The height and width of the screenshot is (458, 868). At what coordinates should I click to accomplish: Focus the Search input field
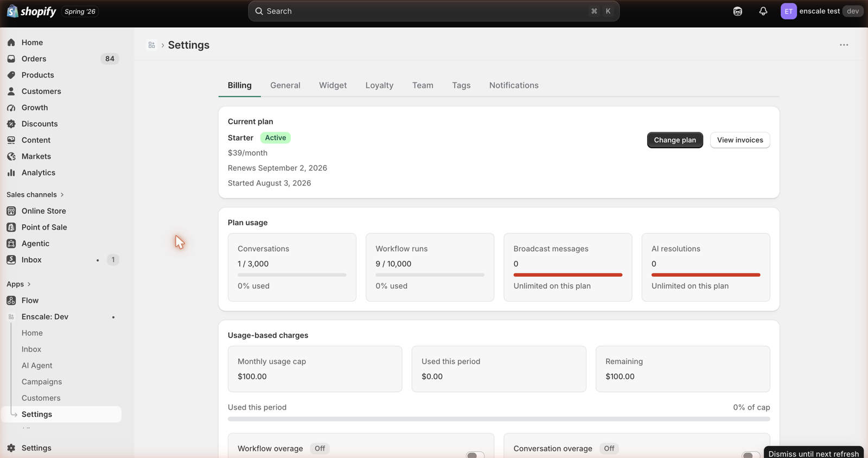pos(433,11)
